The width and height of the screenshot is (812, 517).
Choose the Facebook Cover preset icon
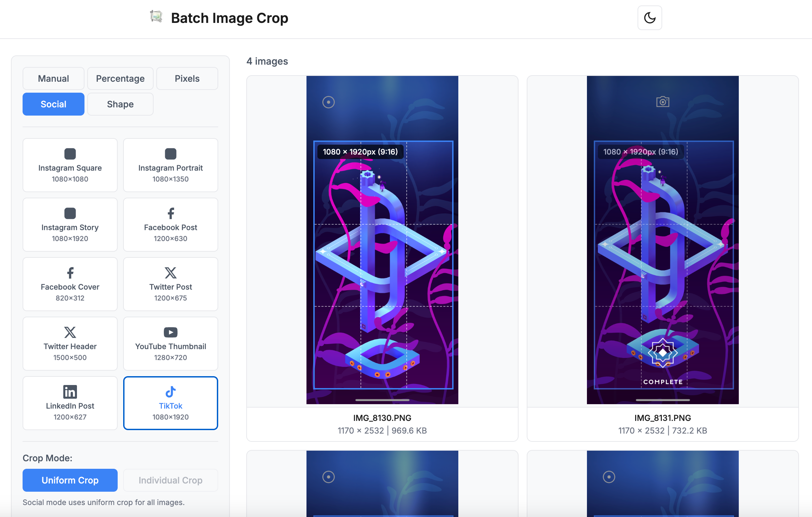click(x=70, y=273)
